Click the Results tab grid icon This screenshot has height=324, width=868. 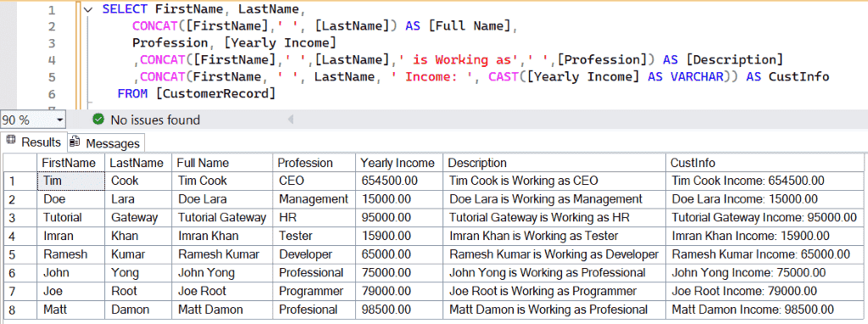11,141
